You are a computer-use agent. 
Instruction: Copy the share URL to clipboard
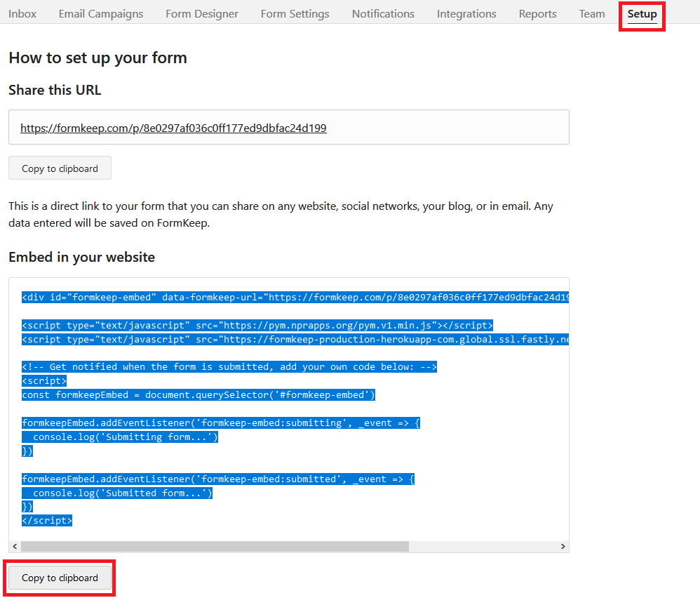(x=60, y=168)
